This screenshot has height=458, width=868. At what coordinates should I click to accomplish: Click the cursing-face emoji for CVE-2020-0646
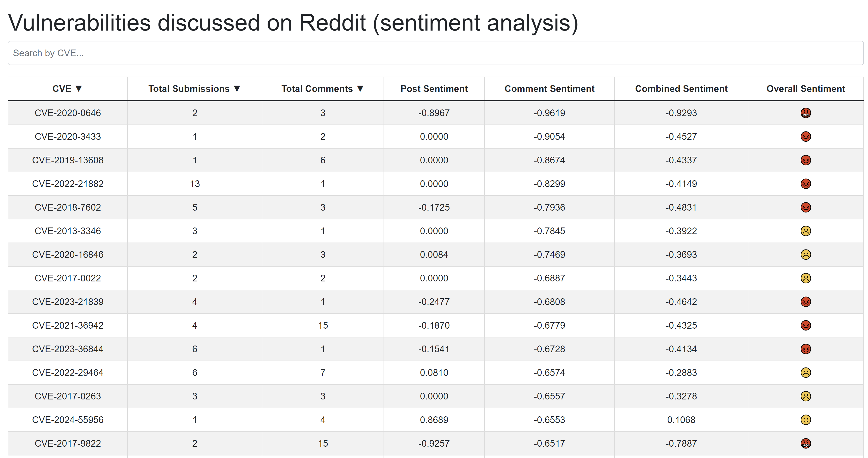(x=805, y=113)
